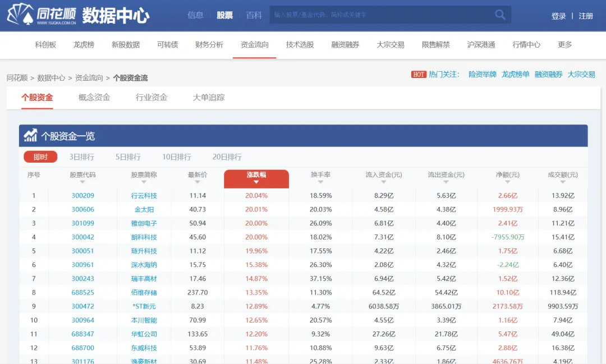
Task: Open 大宗交易 hot topic link
Action: [x=581, y=74]
